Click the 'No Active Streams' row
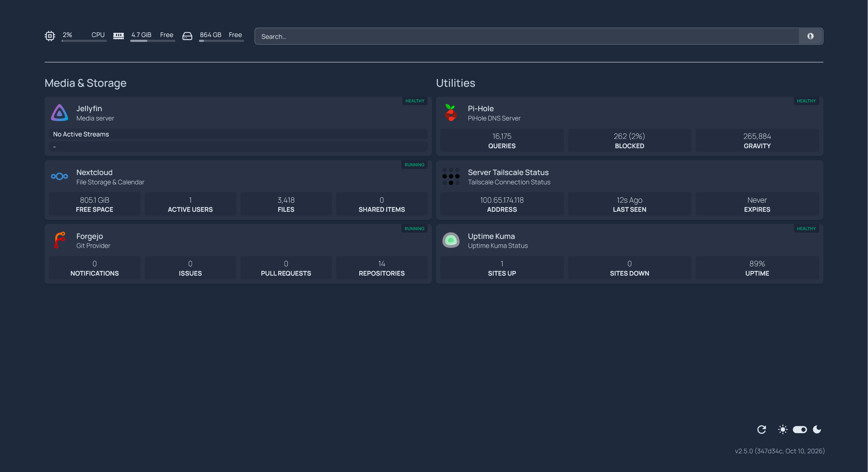The width and height of the screenshot is (868, 472). pos(238,134)
